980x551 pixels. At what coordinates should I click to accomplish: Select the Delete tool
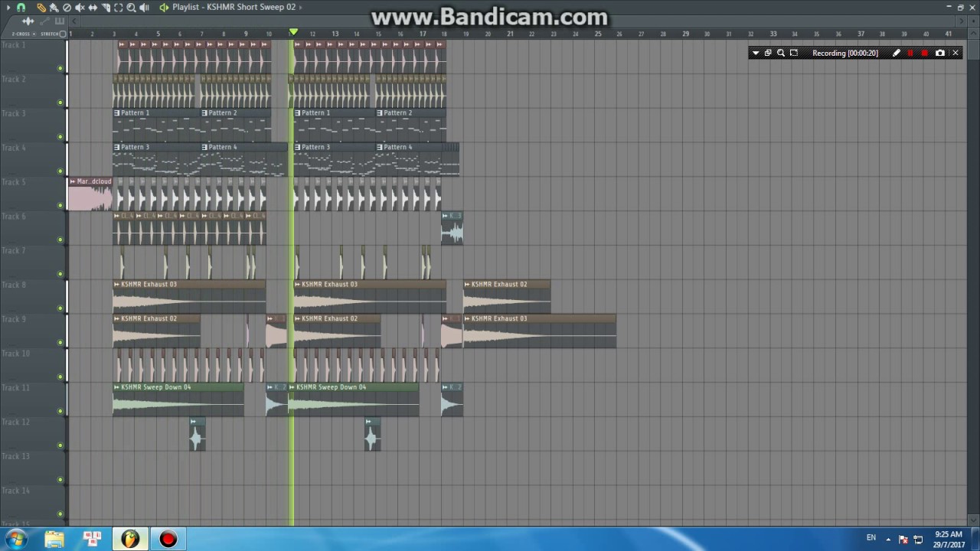67,8
